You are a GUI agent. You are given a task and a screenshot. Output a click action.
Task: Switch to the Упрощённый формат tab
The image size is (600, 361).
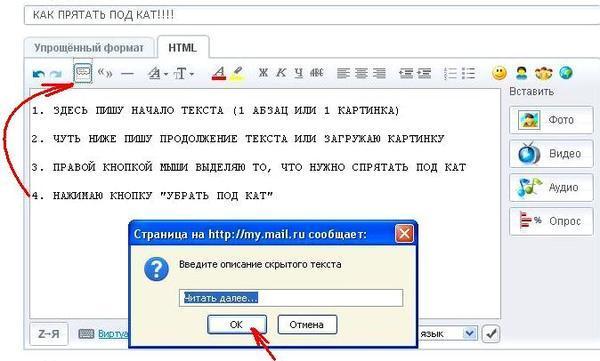[89, 48]
